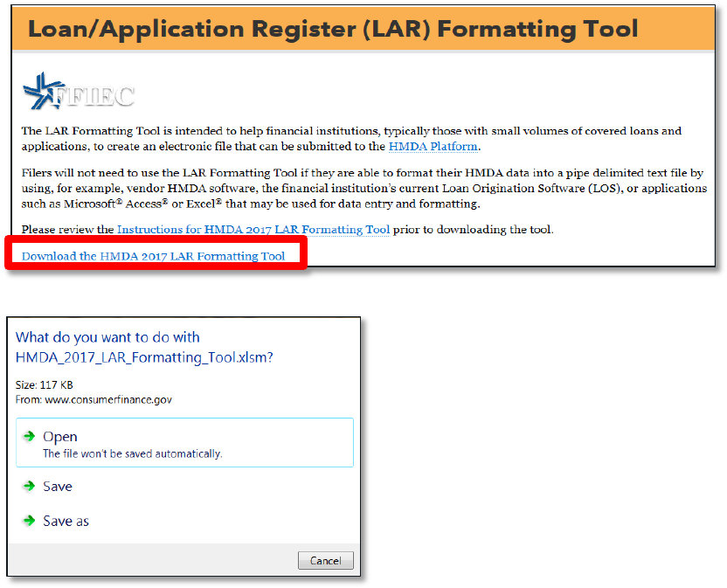The height and width of the screenshot is (588, 727).
Task: Click the Loan/Application Register page heading
Action: pyautogui.click(x=333, y=29)
